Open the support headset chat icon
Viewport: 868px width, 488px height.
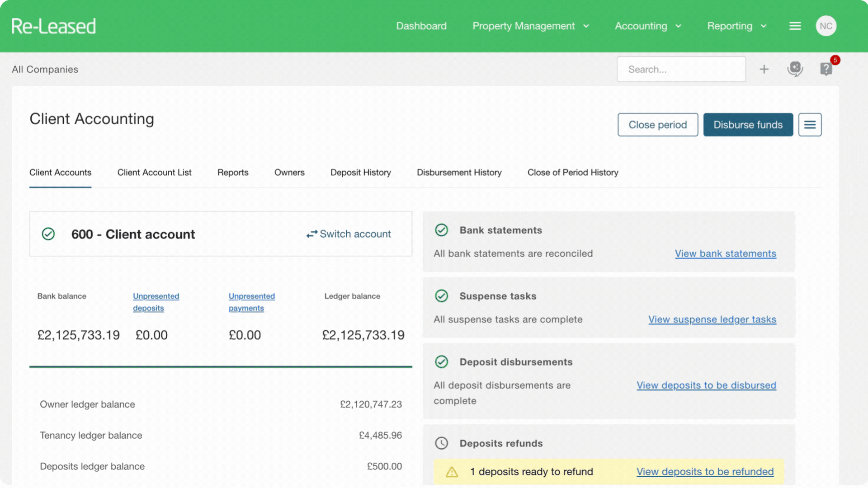pyautogui.click(x=795, y=69)
